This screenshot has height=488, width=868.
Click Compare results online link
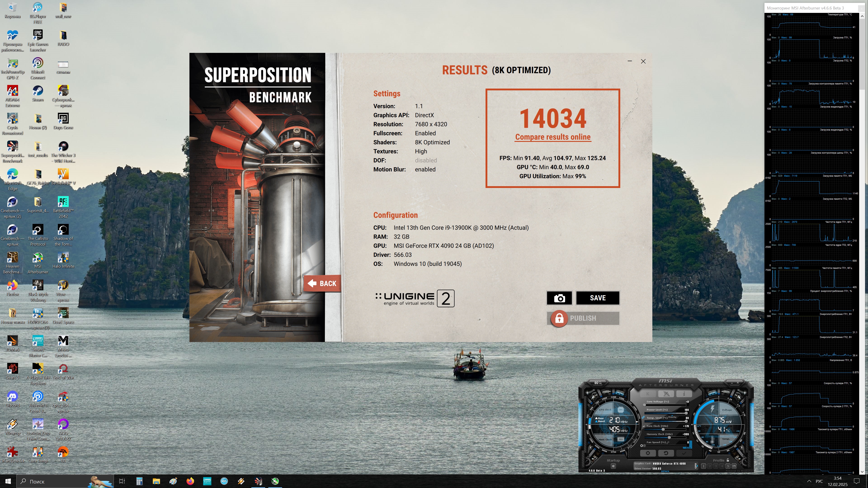[x=553, y=137]
